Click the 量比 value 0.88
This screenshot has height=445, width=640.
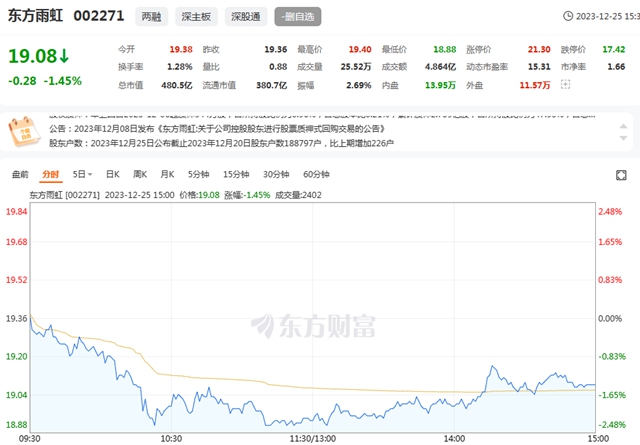278,67
